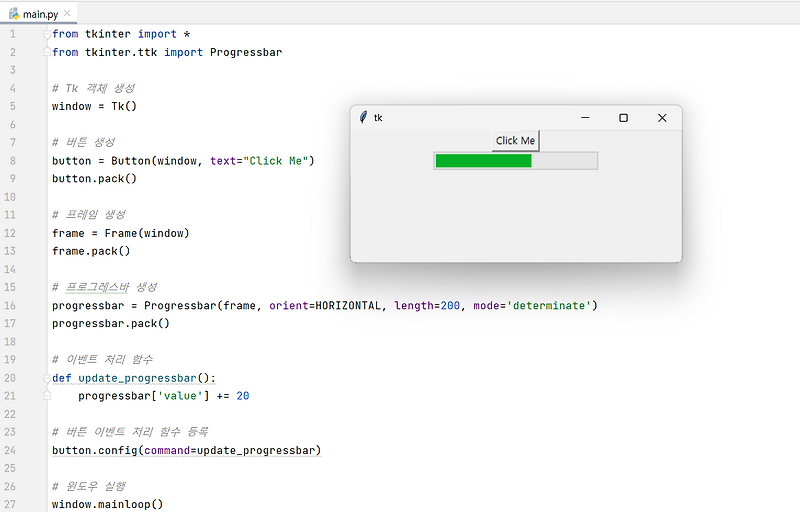Click the comment "# 프레임 생성" on line 11
The height and width of the screenshot is (512, 800).
click(x=89, y=215)
